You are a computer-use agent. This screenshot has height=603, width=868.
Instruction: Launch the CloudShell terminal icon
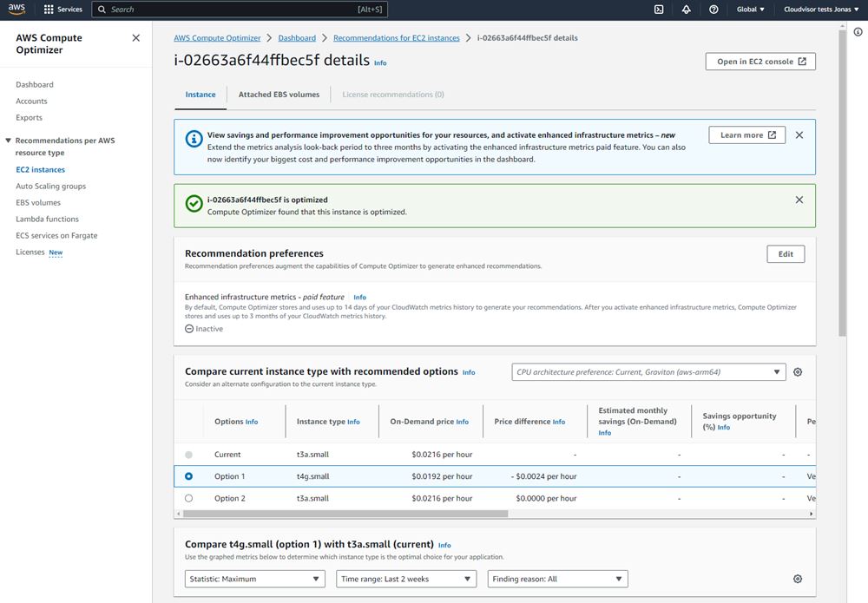point(659,10)
